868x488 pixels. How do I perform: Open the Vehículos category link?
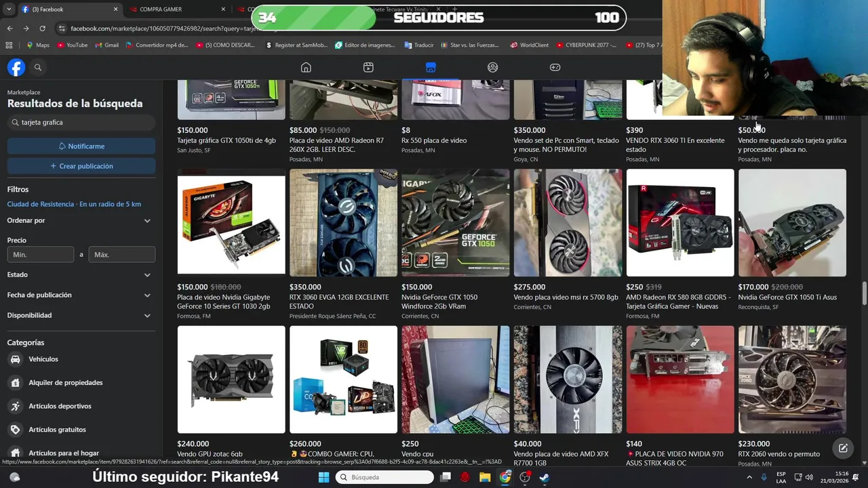(43, 359)
